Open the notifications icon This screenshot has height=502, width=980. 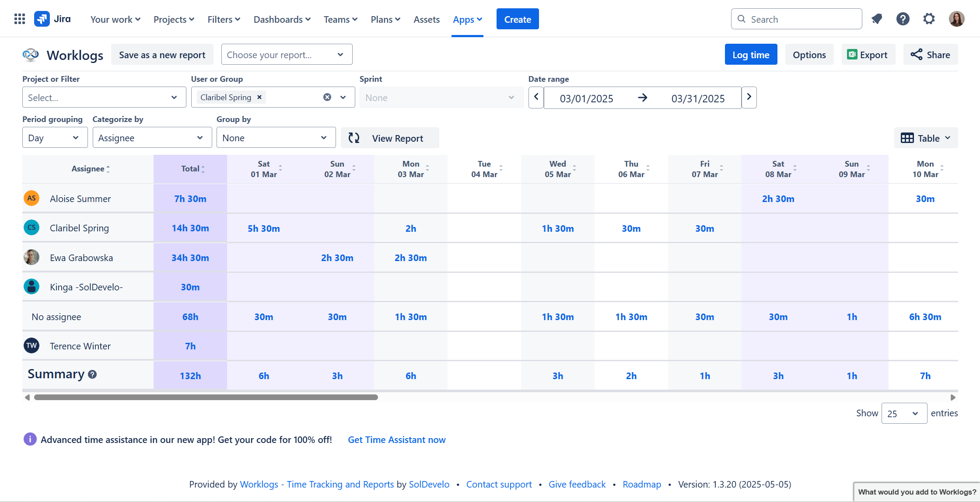point(877,19)
